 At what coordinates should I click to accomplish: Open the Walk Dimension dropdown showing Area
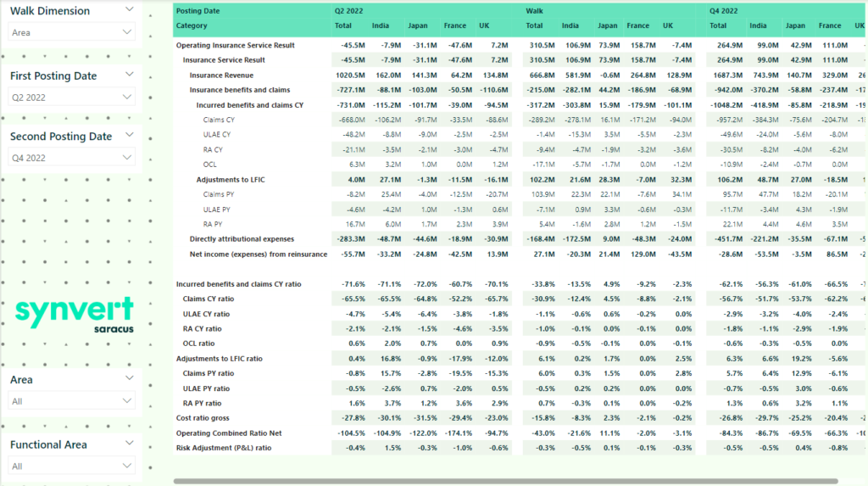[x=72, y=32]
